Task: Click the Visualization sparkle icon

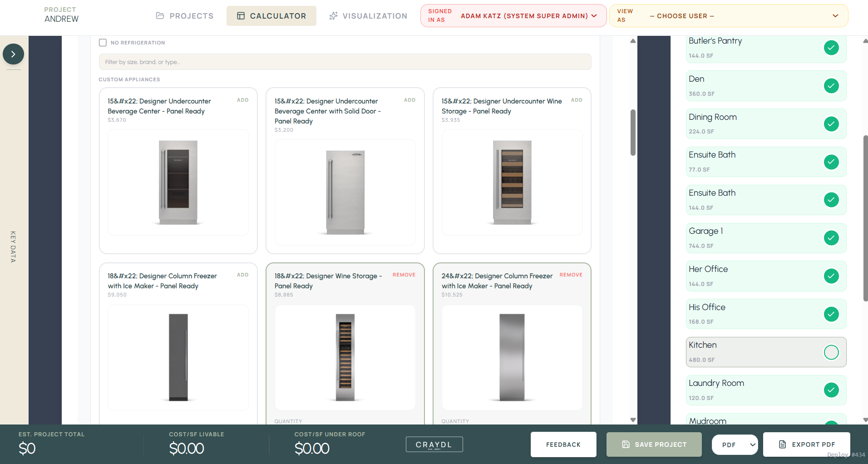Action: point(334,16)
